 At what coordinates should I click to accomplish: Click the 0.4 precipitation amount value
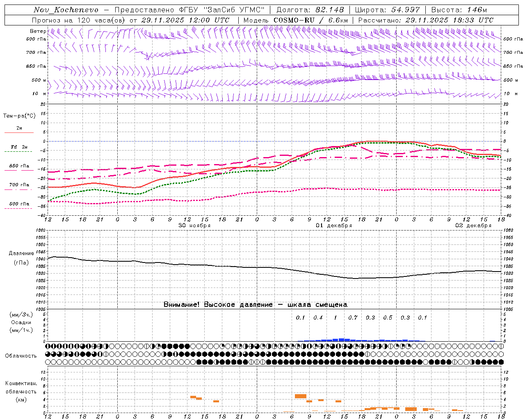pyautogui.click(x=318, y=317)
